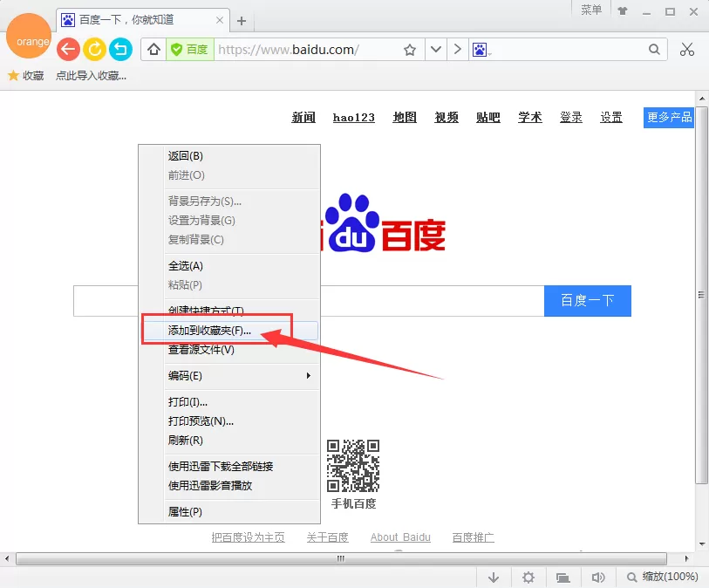Screen dimensions: 709x588
Task: Open the scissors screenshot tool
Action: (x=687, y=50)
